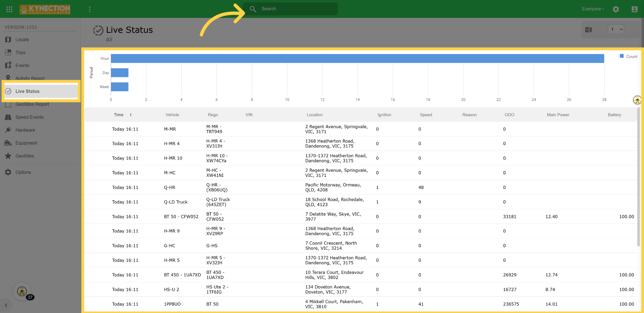This screenshot has height=313, width=644.
Task: Toggle the Count legend series
Action: tap(628, 56)
